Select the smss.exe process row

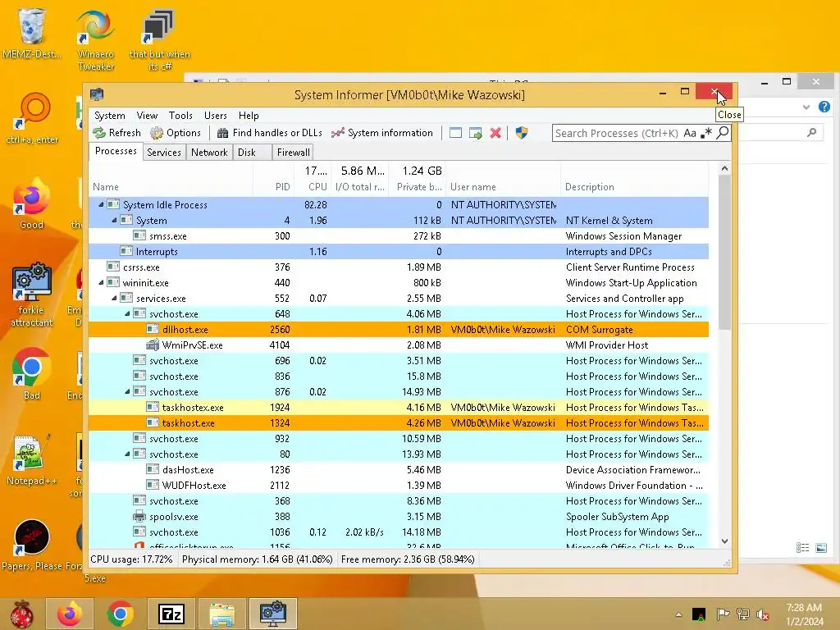[x=399, y=235]
